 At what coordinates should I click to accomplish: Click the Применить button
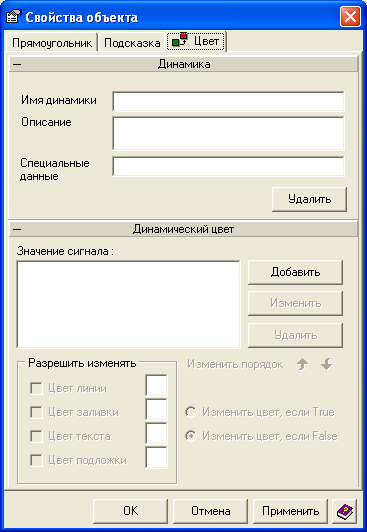point(290,511)
